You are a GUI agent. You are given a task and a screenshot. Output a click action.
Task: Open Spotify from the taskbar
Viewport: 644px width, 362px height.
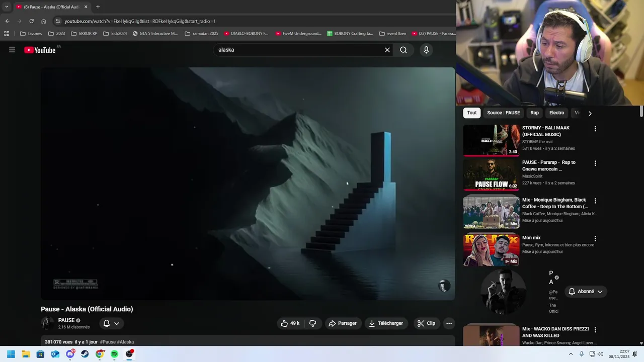[x=115, y=354]
